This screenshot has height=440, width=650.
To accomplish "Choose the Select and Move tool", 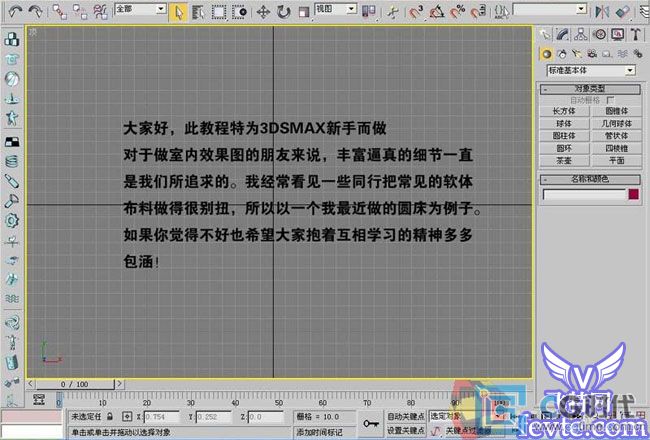I will point(263,11).
